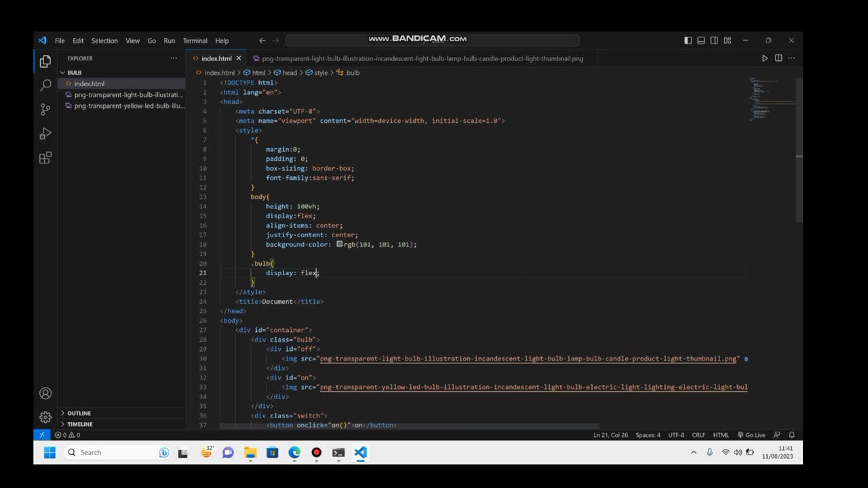Click the VS Code logo icon
This screenshot has height=488, width=868.
[x=43, y=41]
